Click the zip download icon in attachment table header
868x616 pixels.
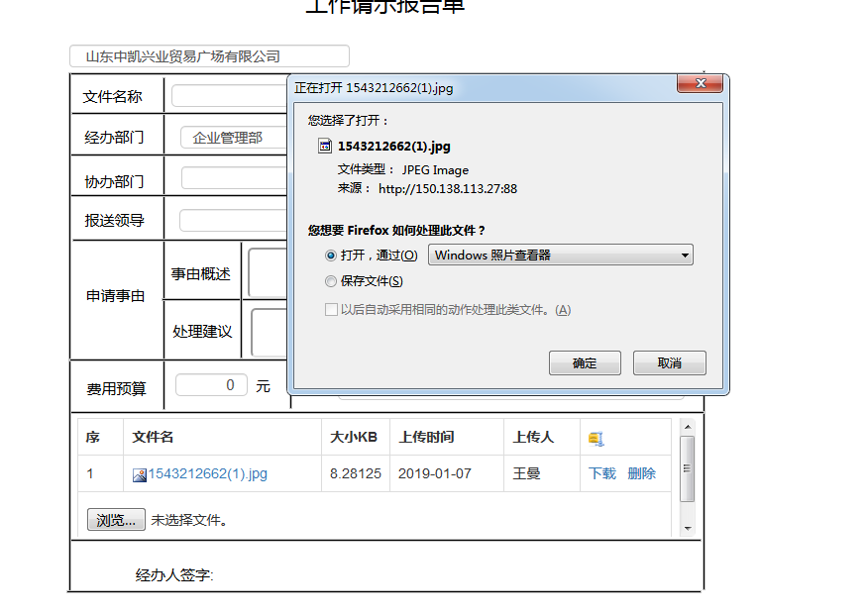click(595, 437)
